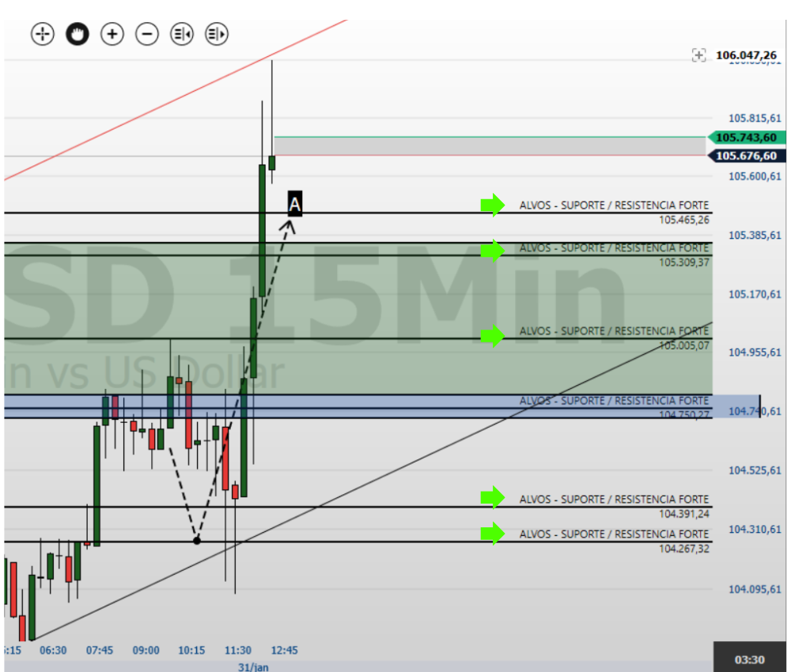The width and height of the screenshot is (791, 672).
Task: Zoom out with the minus icon
Action: 147,34
